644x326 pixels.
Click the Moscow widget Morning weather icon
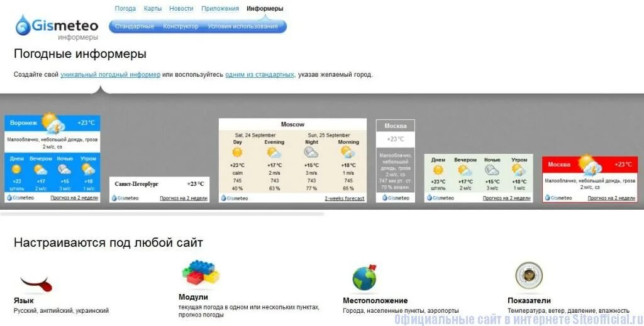point(348,153)
